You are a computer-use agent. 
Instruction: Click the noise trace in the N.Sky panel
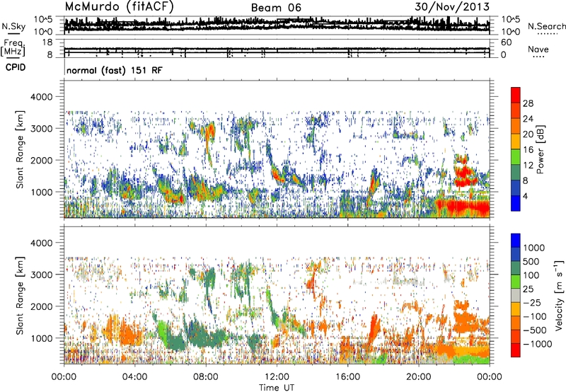pyautogui.click(x=277, y=25)
